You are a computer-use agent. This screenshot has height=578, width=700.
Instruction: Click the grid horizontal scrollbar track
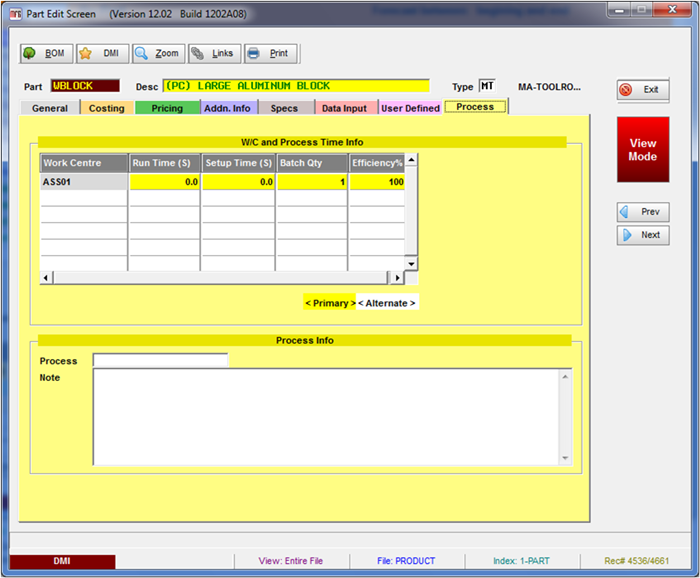(x=221, y=278)
